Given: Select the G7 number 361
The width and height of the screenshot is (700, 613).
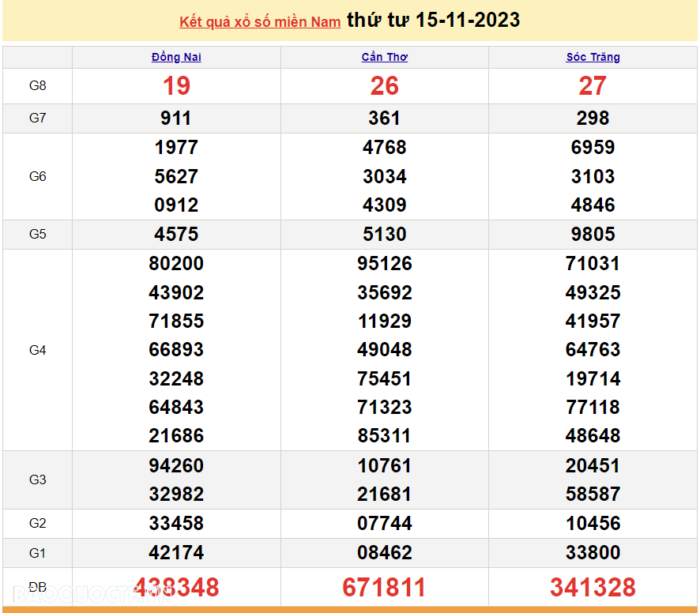Looking at the screenshot, I should click(x=385, y=118).
